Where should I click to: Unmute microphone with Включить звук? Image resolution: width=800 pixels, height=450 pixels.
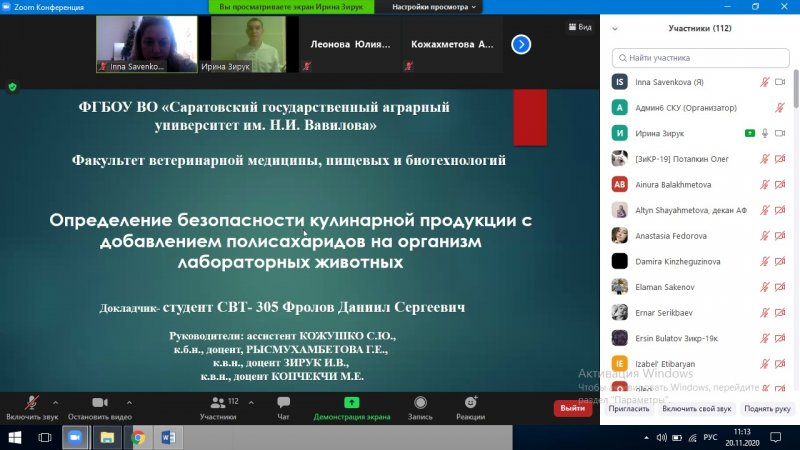click(32, 408)
